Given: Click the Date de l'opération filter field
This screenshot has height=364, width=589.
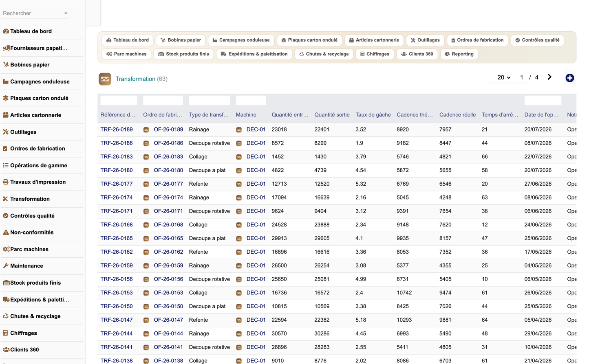Looking at the screenshot, I should [x=543, y=101].
